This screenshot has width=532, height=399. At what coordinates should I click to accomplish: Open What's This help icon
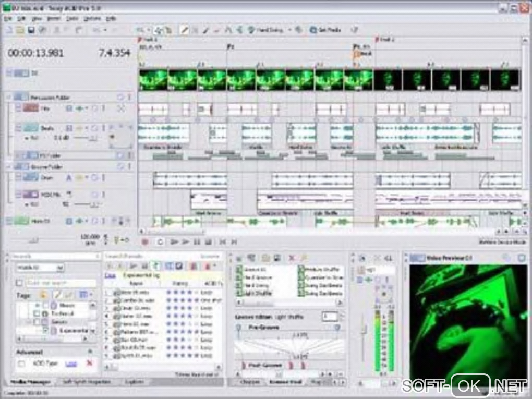tap(355, 30)
